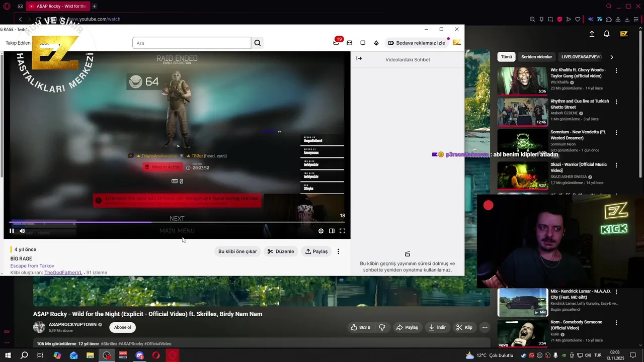The image size is (644, 362).
Task: Open the Twitch messages envelope icon
Action: click(349, 43)
